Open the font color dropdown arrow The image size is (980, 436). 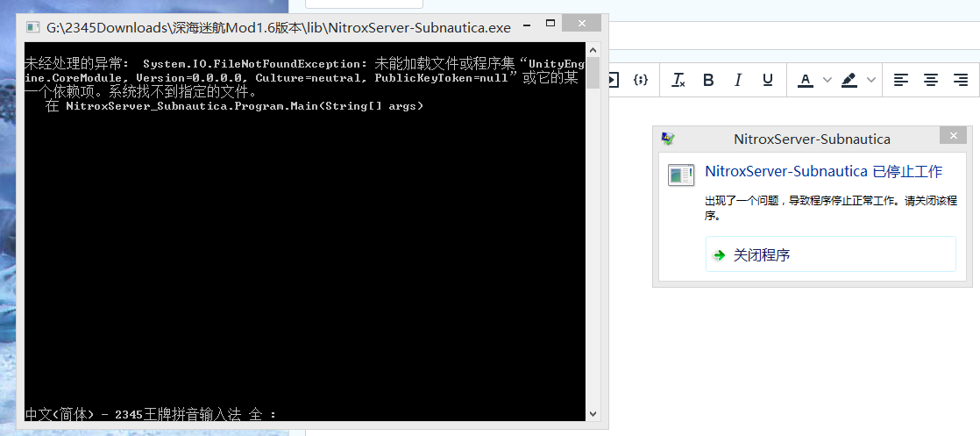827,80
